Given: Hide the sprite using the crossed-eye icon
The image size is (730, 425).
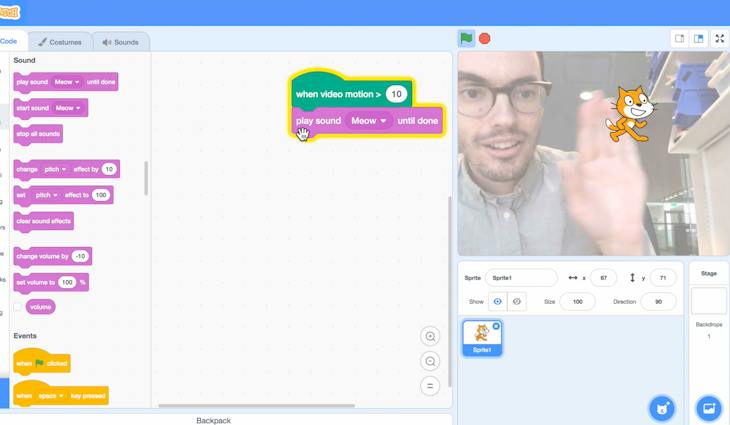Looking at the screenshot, I should point(517,302).
